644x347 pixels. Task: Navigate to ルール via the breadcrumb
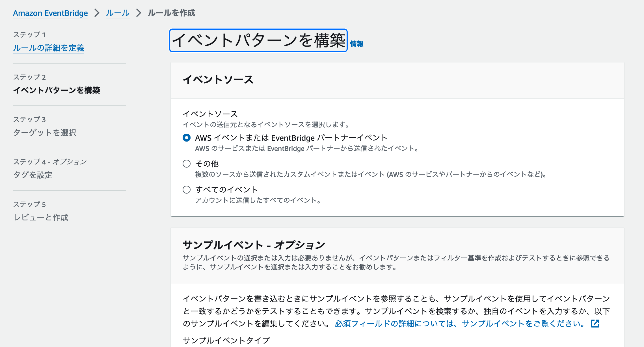(x=117, y=13)
